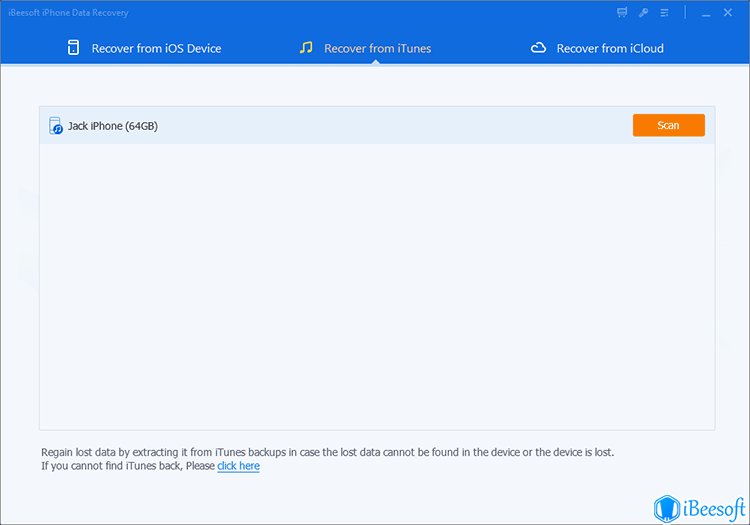The width and height of the screenshot is (750, 525).
Task: Open the Recover from iCloud tab
Action: 597,48
